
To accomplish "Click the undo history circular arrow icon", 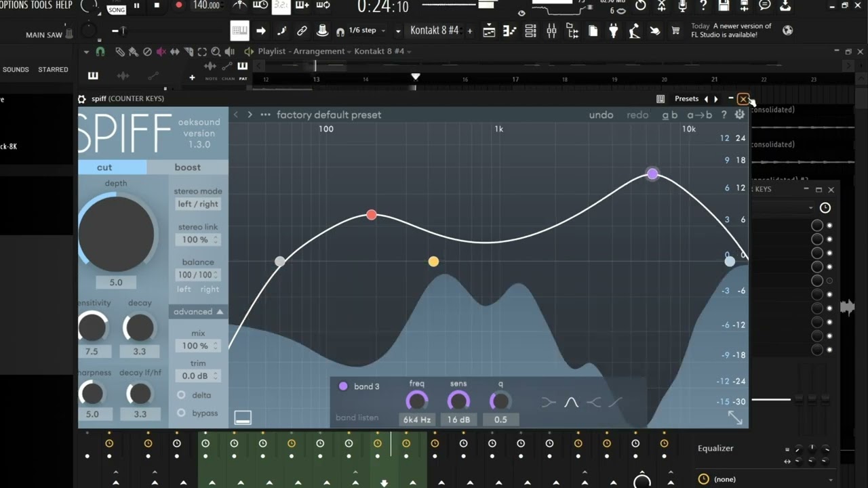I will (641, 5).
